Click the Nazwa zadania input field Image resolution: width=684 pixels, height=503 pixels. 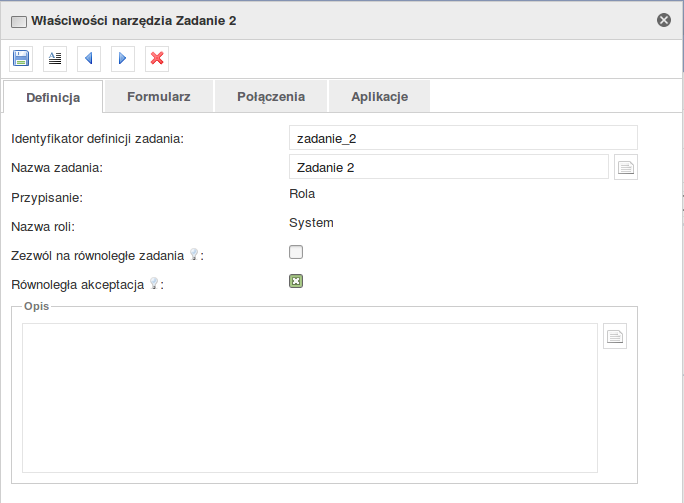coord(449,167)
